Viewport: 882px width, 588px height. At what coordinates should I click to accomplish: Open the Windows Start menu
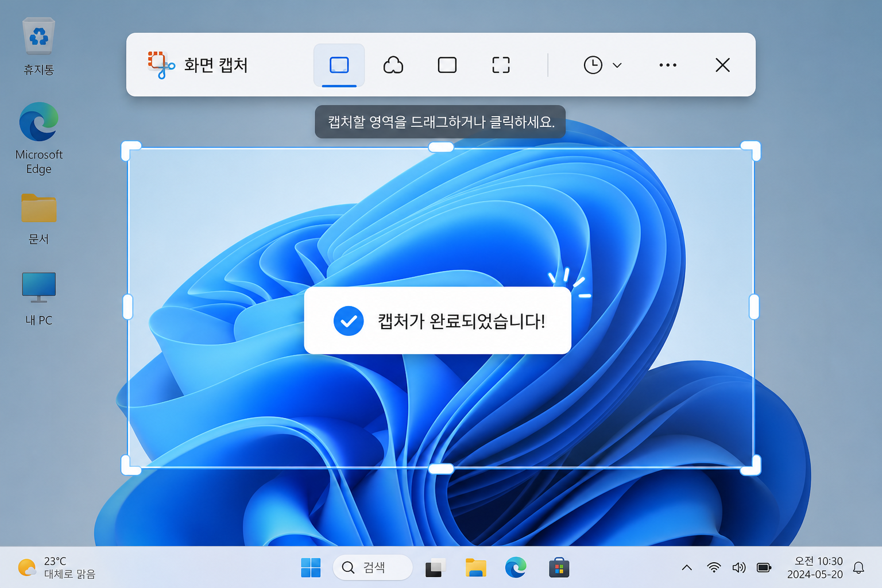tap(311, 567)
